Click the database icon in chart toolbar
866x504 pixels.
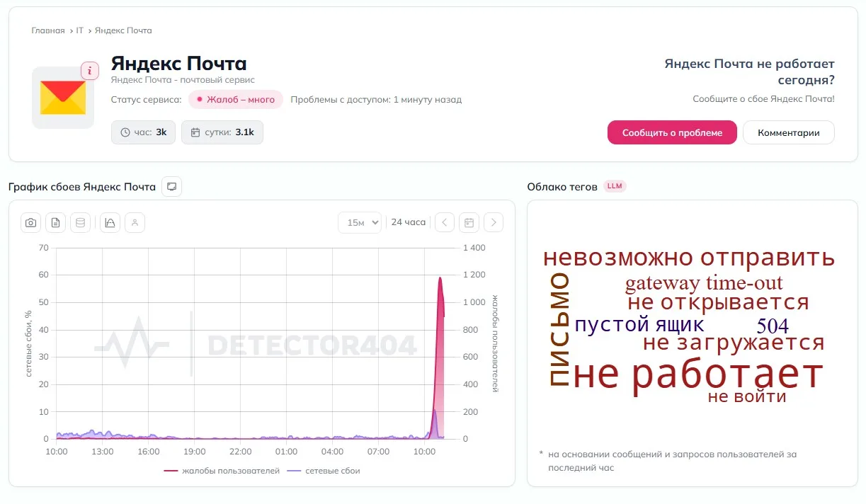click(80, 222)
